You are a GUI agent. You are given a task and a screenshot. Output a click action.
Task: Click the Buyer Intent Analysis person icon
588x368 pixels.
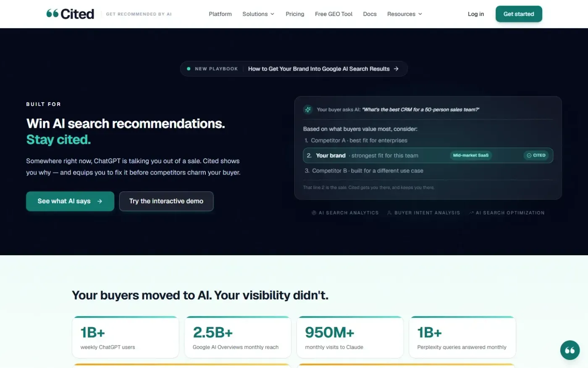[389, 213]
